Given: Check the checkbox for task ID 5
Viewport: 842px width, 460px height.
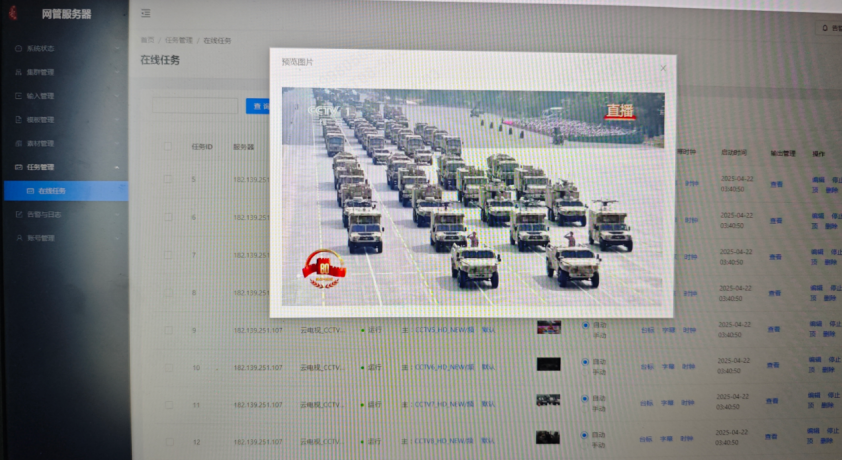Looking at the screenshot, I should tap(167, 180).
